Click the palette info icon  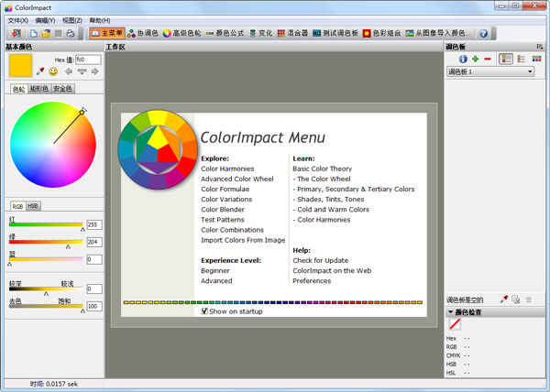click(463, 60)
